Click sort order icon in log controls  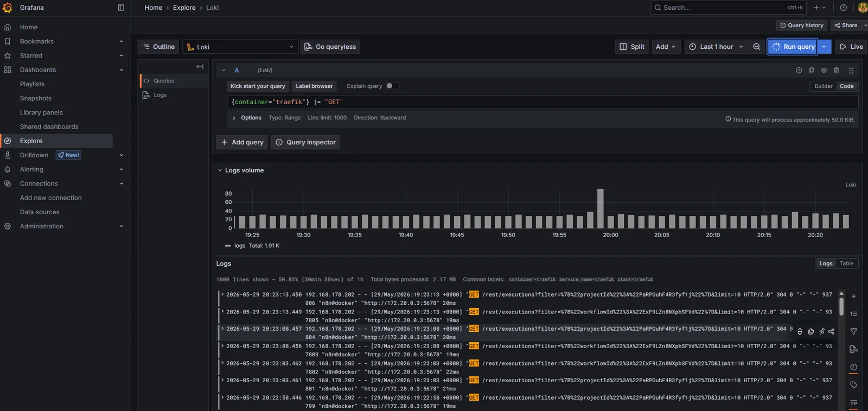853,313
